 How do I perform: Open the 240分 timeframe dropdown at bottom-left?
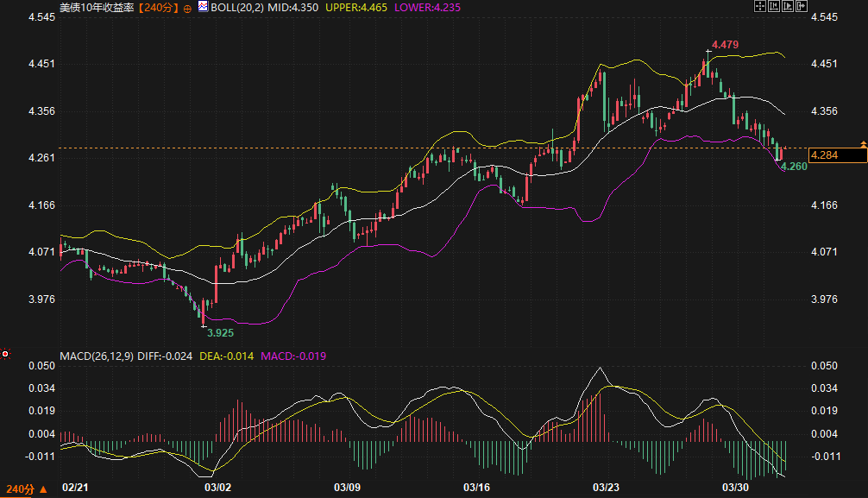coord(26,489)
